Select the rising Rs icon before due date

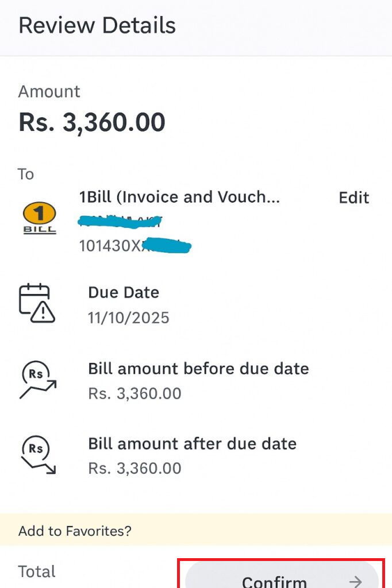coord(38,379)
